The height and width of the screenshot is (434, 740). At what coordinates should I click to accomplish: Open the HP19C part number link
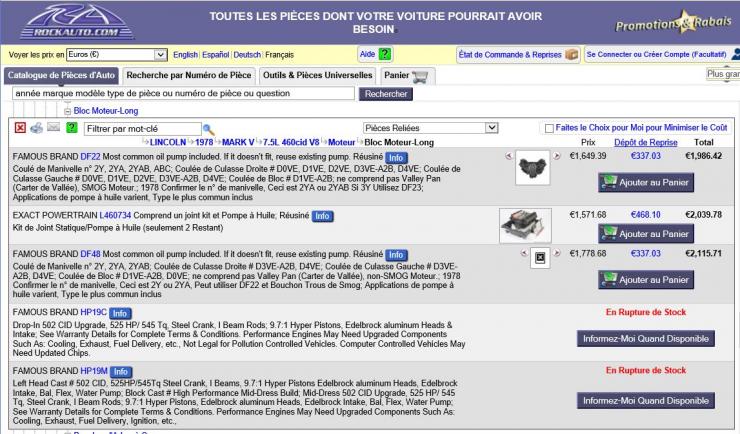93,312
